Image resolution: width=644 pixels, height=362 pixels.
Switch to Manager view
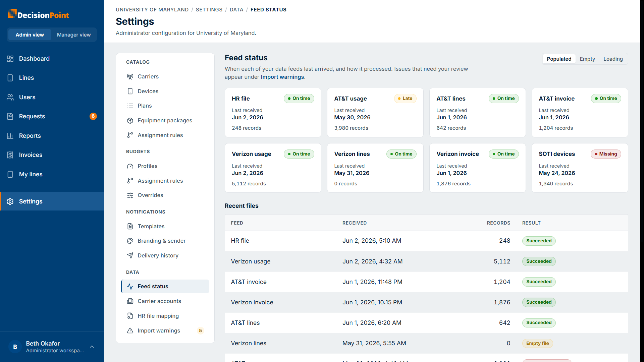click(x=74, y=35)
